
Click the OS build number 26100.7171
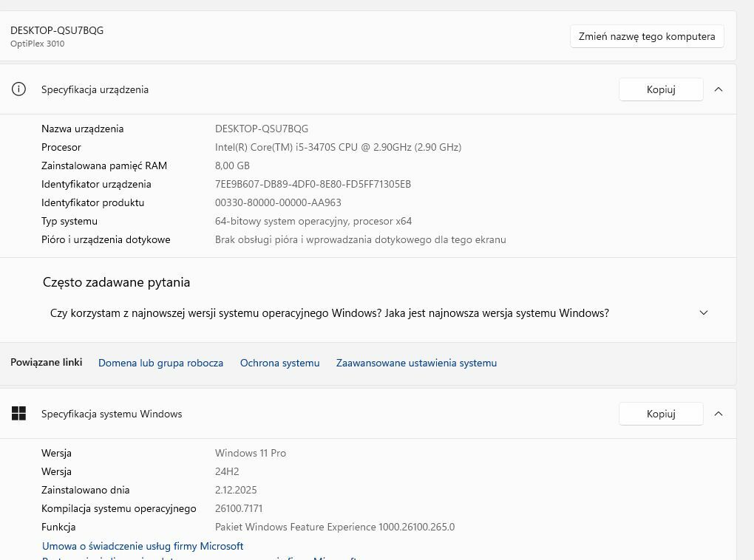click(x=239, y=508)
